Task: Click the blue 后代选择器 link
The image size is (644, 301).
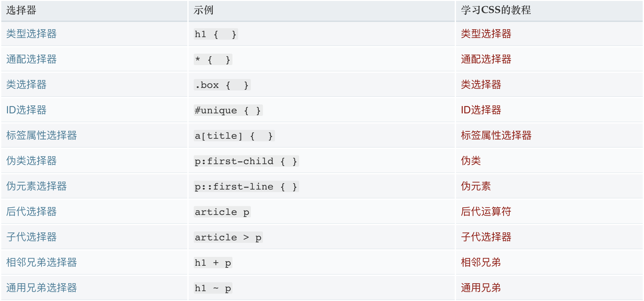Action: pos(31,211)
